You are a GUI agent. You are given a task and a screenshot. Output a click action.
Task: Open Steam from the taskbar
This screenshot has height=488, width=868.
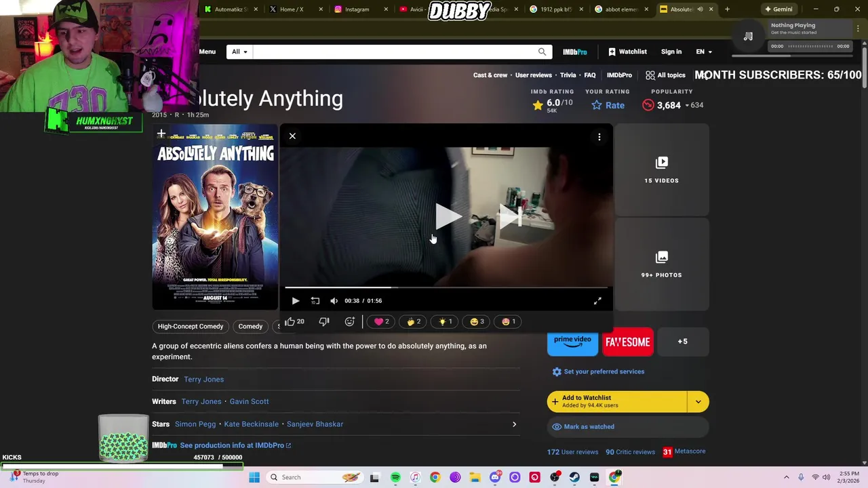click(574, 477)
